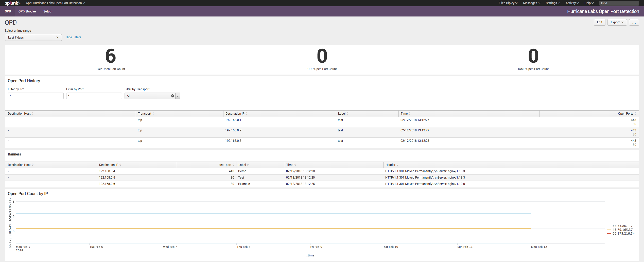Switch to the OPD Shodan tab
The height and width of the screenshot is (262, 644).
(x=27, y=11)
